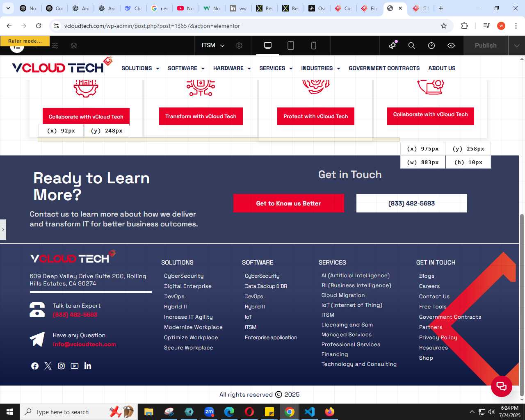Screen dimensions: 525x420
Task: Click info@vcloudtech.com email link
Action: [84, 345]
